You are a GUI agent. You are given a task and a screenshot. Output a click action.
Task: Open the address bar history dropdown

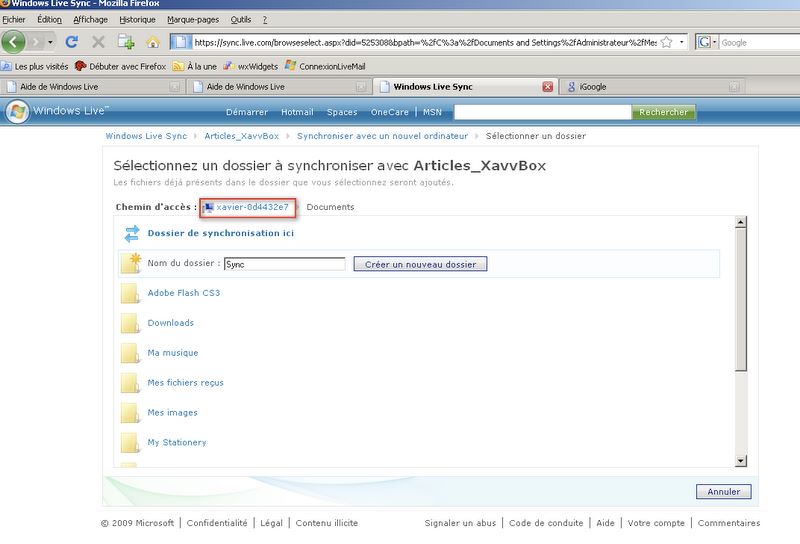[681, 42]
